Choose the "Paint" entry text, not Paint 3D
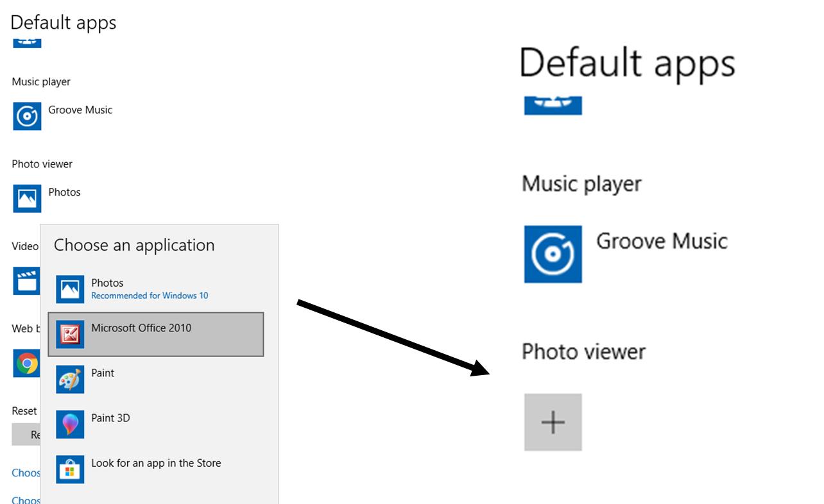824x504 pixels. click(103, 373)
